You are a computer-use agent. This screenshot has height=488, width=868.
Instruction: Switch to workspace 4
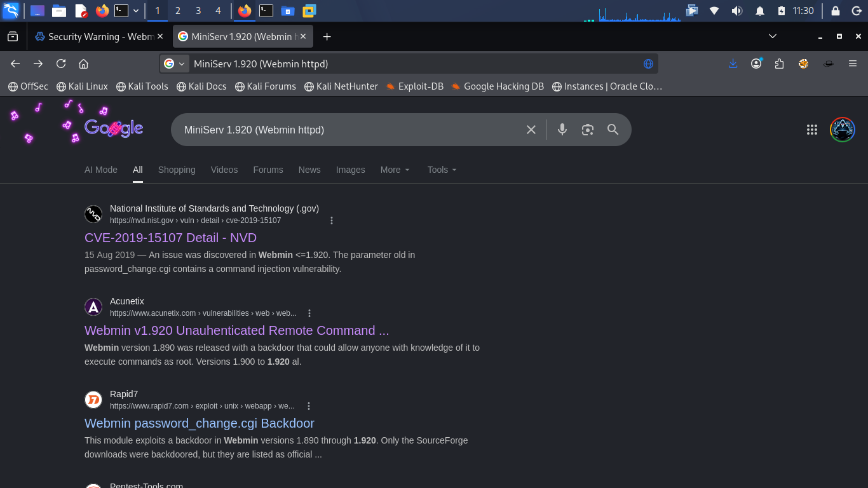coord(218,11)
